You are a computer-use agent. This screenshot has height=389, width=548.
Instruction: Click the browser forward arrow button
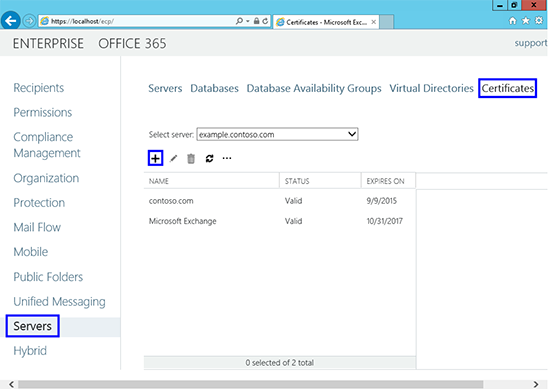coord(29,21)
